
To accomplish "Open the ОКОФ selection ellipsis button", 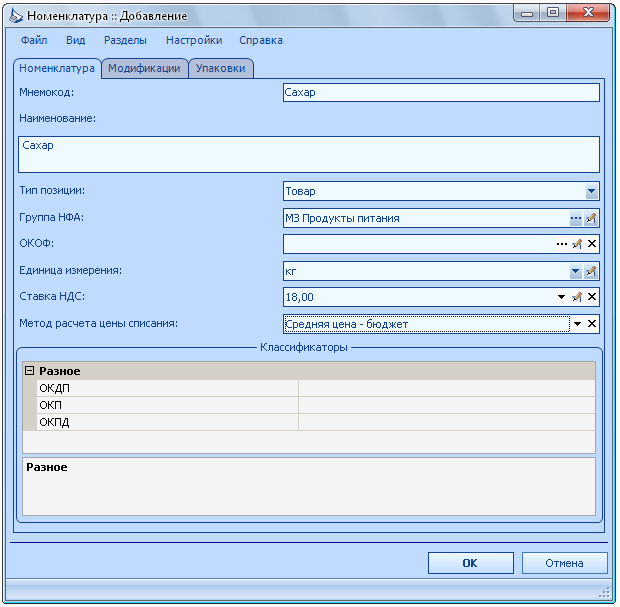I will point(561,244).
